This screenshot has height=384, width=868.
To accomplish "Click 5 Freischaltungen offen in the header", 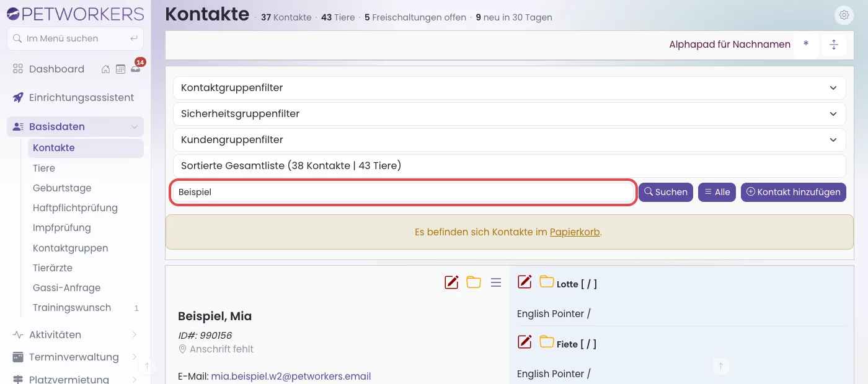I will click(x=415, y=17).
